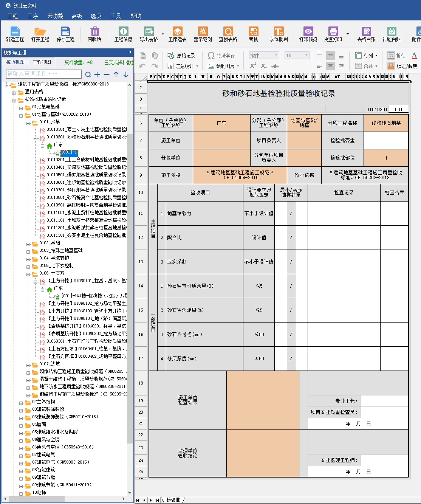The width and height of the screenshot is (421, 504).
Task: Open the dropdown arrow beside 导出表格
Action: (x=163, y=34)
